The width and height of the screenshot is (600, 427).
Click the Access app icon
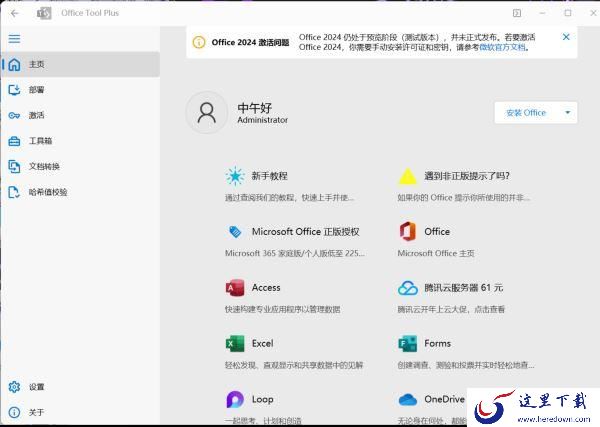(235, 288)
